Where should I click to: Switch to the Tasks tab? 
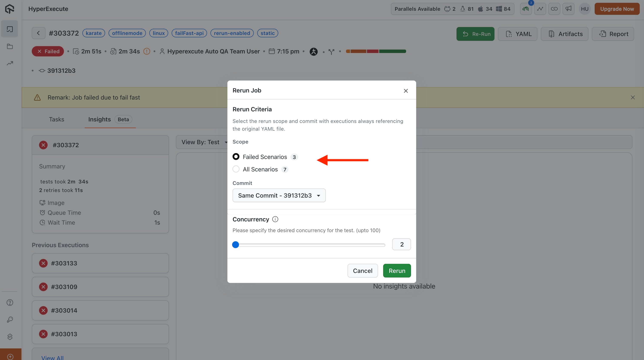(x=56, y=119)
